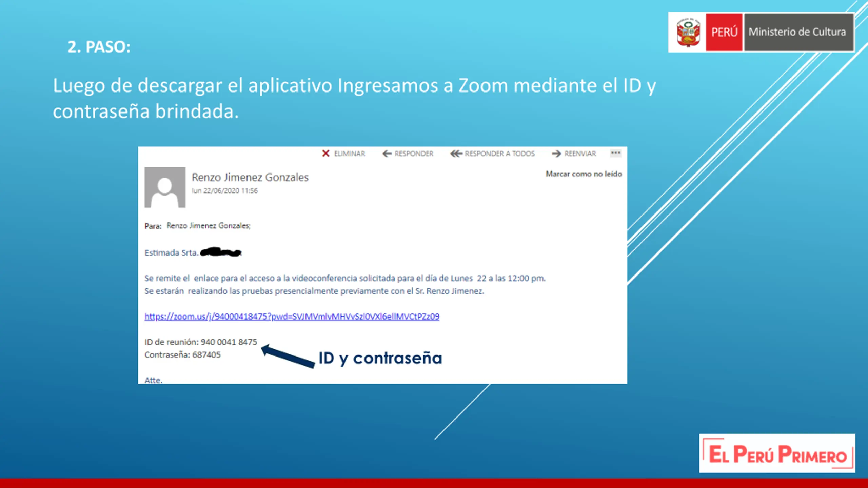Click the sender avatar placeholder image
The width and height of the screenshot is (868, 488).
165,187
